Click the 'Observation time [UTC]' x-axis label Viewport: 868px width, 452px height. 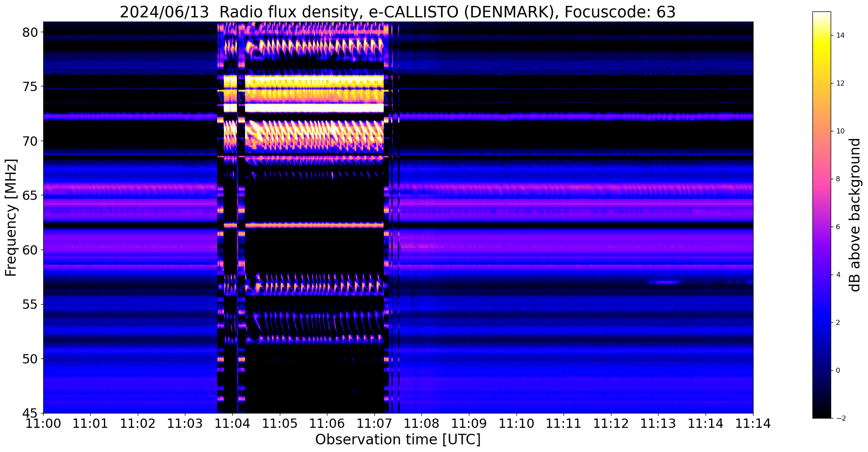398,440
